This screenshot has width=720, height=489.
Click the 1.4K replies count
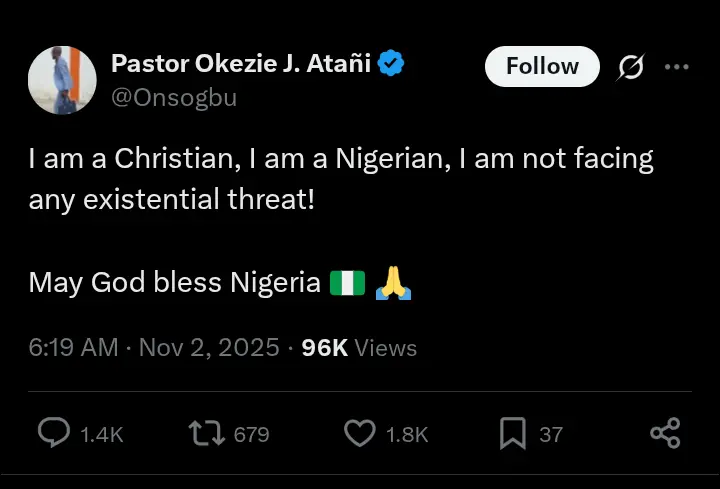pyautogui.click(x=101, y=434)
